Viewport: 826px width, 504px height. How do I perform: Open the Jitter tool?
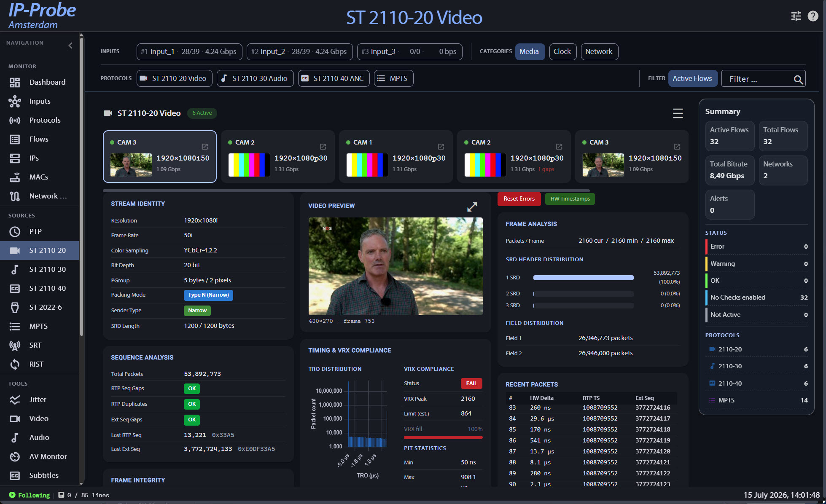click(39, 399)
